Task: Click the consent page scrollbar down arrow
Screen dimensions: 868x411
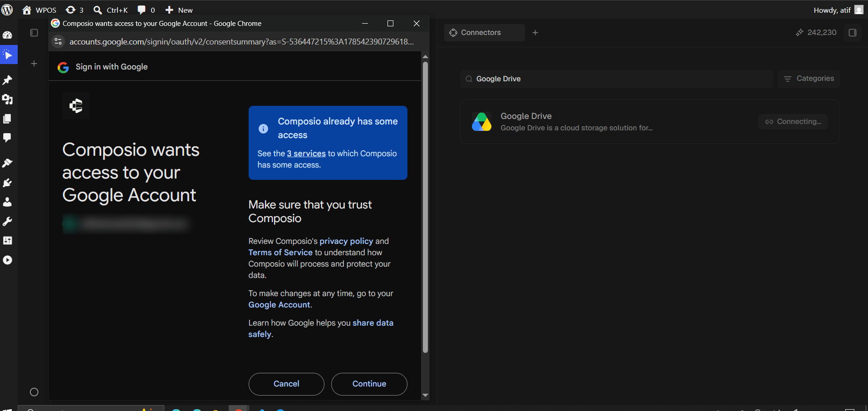Action: [425, 396]
